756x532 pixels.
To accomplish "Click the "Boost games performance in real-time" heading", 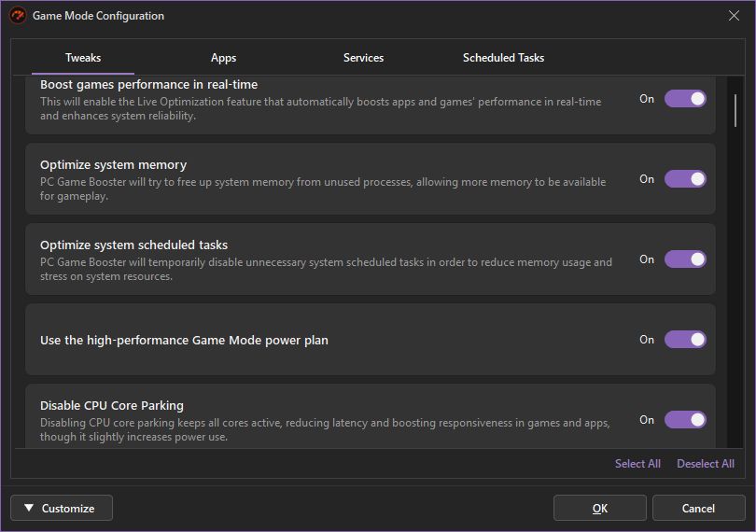I will (149, 84).
